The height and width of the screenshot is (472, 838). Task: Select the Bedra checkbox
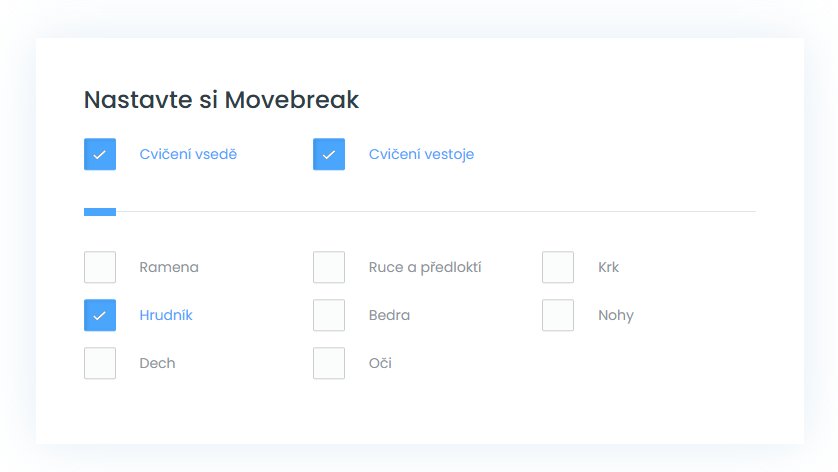click(x=329, y=315)
